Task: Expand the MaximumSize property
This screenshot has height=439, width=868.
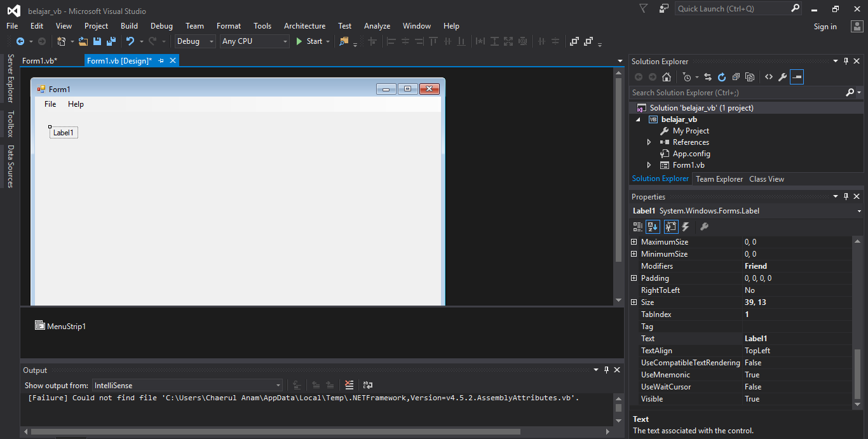Action: (634, 242)
